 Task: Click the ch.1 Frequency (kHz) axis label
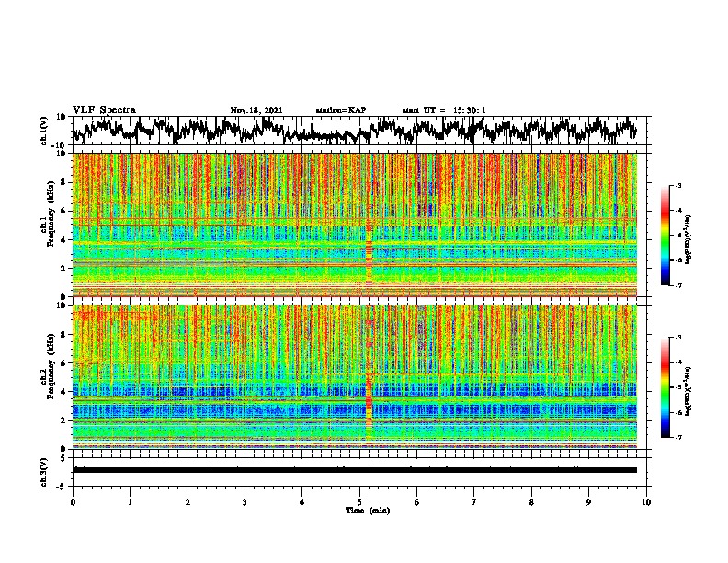[47, 214]
